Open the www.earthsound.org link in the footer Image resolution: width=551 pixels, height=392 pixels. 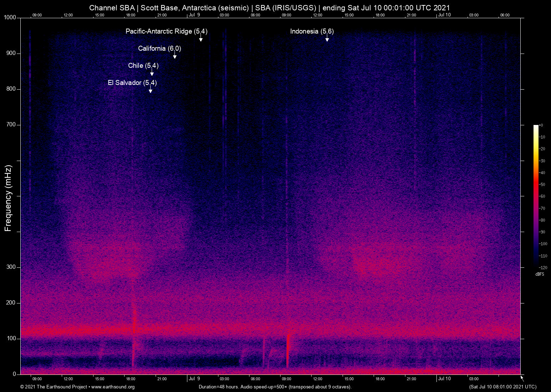[x=113, y=387]
